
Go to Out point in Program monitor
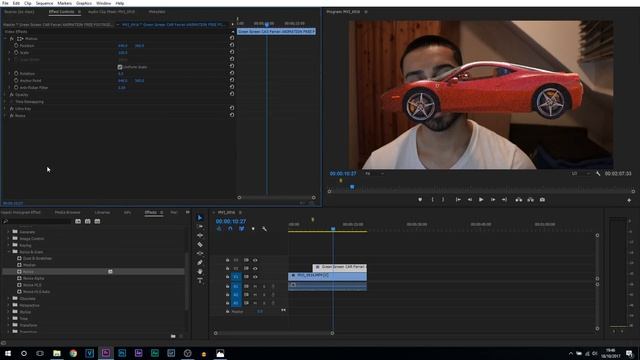[x=504, y=200]
